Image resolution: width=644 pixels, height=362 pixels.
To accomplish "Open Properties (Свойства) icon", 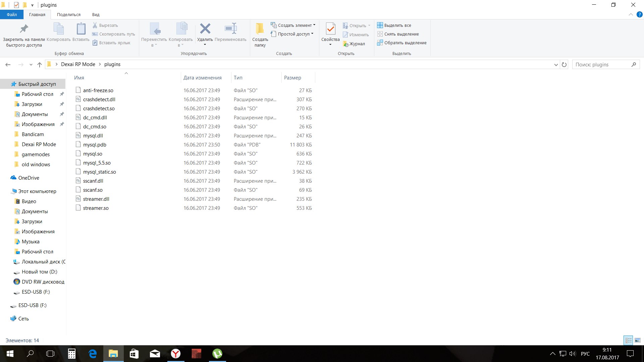I will pyautogui.click(x=330, y=29).
